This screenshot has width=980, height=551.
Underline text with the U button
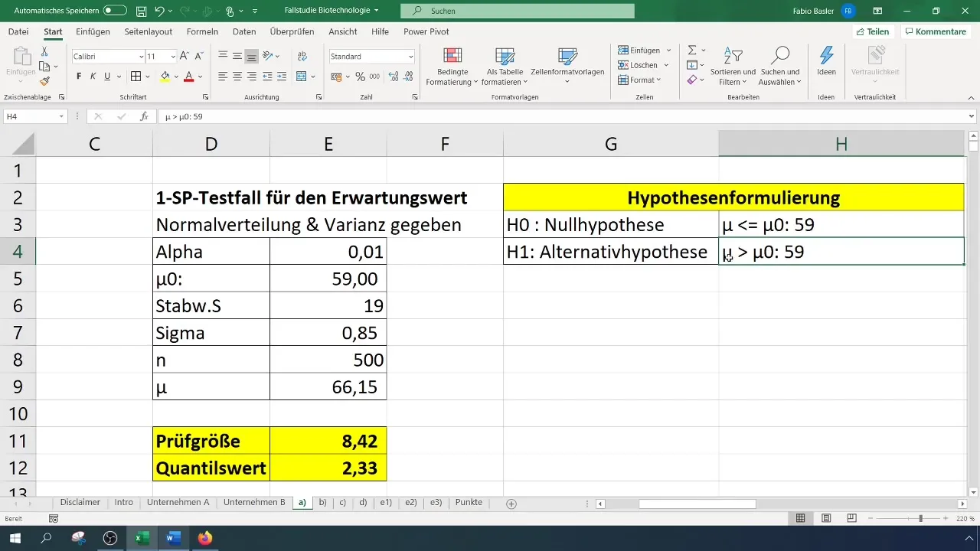point(107,77)
